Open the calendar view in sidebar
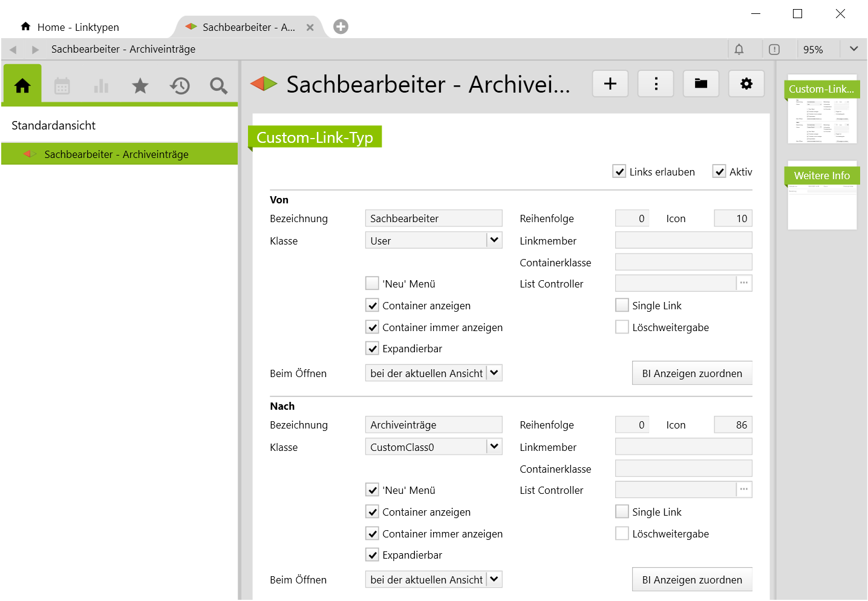Image resolution: width=868 pixels, height=601 pixels. pos(62,86)
